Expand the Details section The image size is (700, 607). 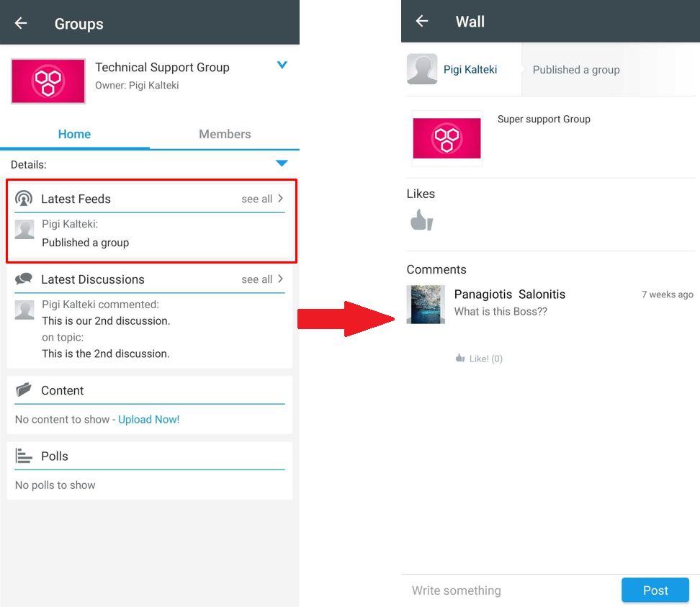tap(282, 163)
